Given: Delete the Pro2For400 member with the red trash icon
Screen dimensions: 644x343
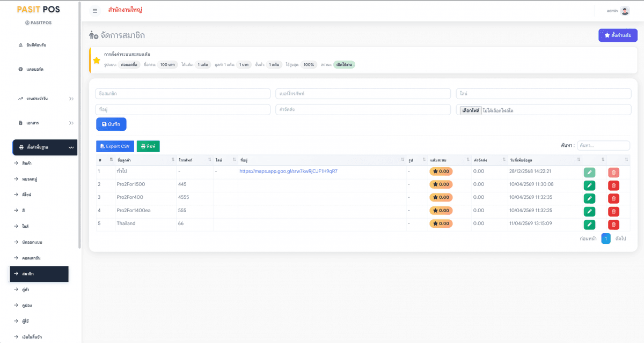Looking at the screenshot, I should tap(613, 198).
